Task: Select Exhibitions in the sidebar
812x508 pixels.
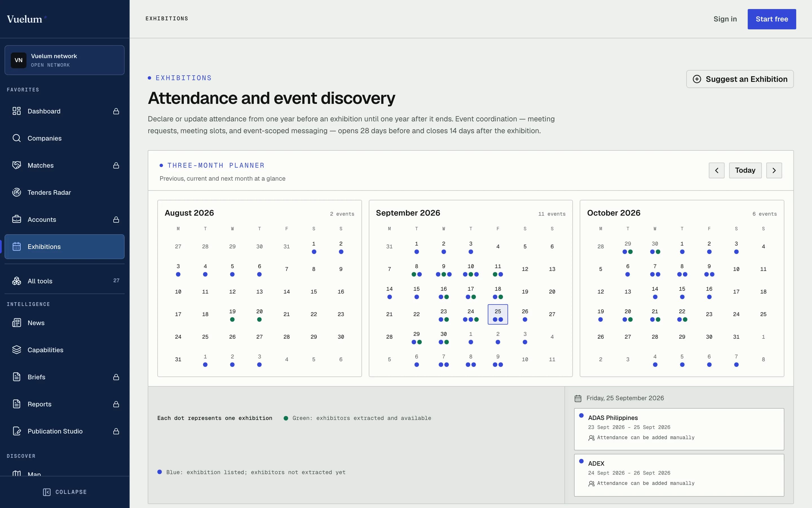Action: coord(64,247)
